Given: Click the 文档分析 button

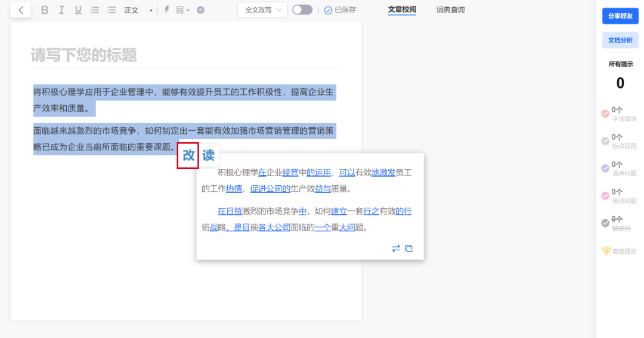Looking at the screenshot, I should click(620, 40).
